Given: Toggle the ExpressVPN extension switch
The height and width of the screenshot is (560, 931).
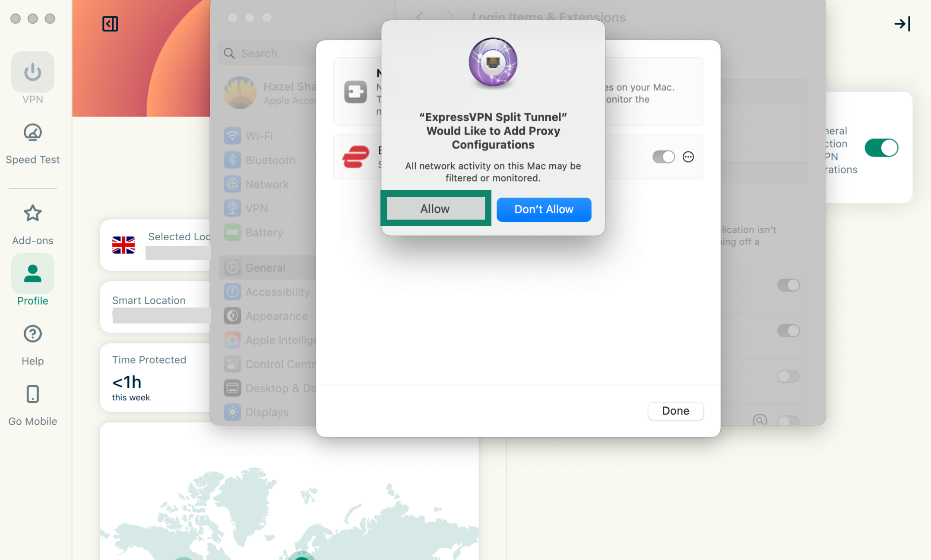Looking at the screenshot, I should [663, 157].
